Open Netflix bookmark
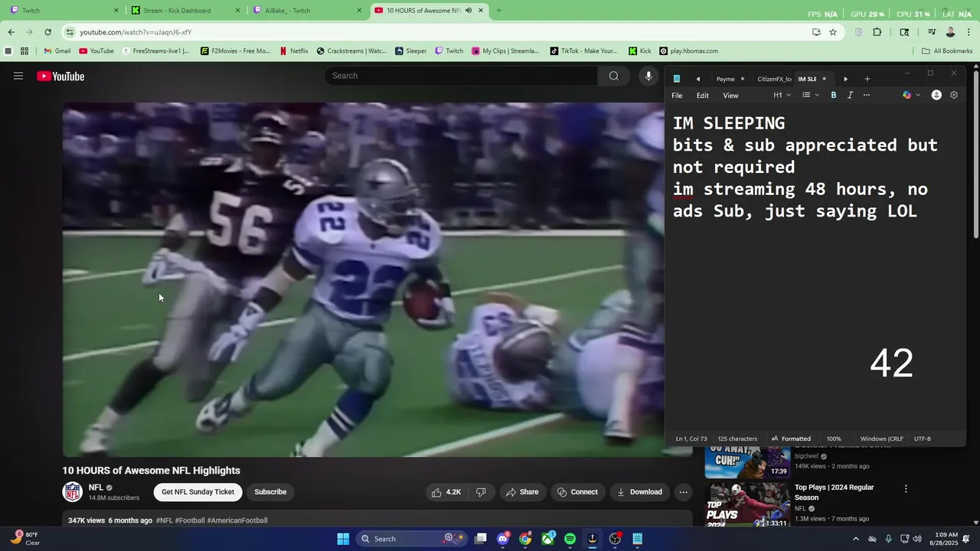 [x=294, y=51]
